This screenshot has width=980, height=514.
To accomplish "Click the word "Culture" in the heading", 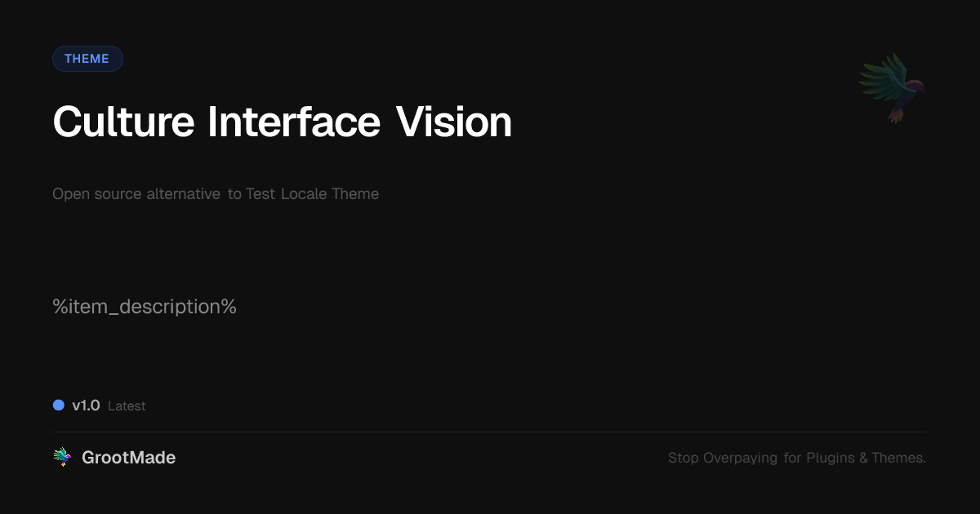I will click(x=123, y=122).
